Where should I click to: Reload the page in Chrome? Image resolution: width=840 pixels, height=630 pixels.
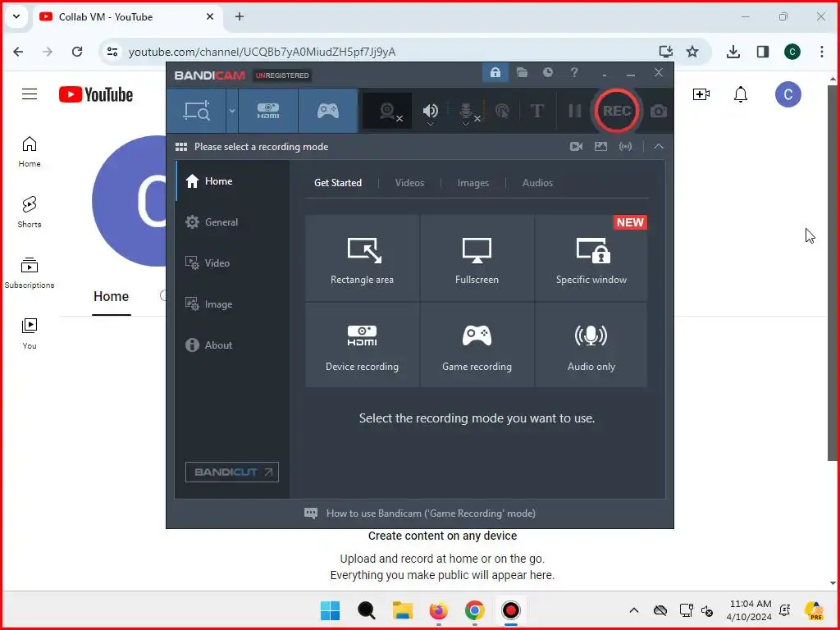77,52
